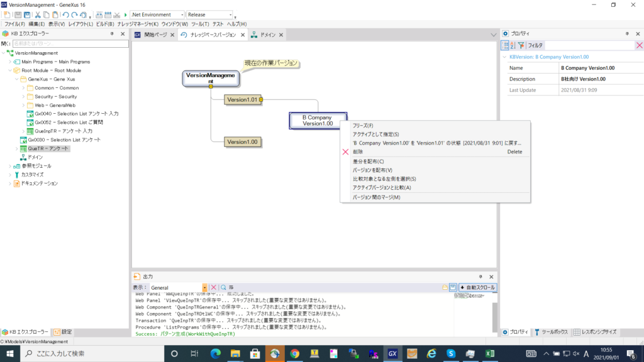Collapse the Root Module node
644x362 pixels.
coord(10,70)
